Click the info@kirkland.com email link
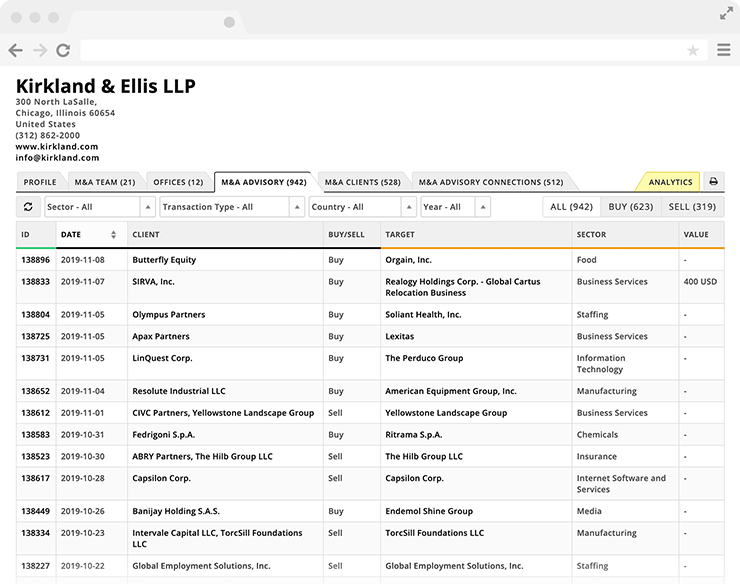The width and height of the screenshot is (740, 584). [x=57, y=158]
